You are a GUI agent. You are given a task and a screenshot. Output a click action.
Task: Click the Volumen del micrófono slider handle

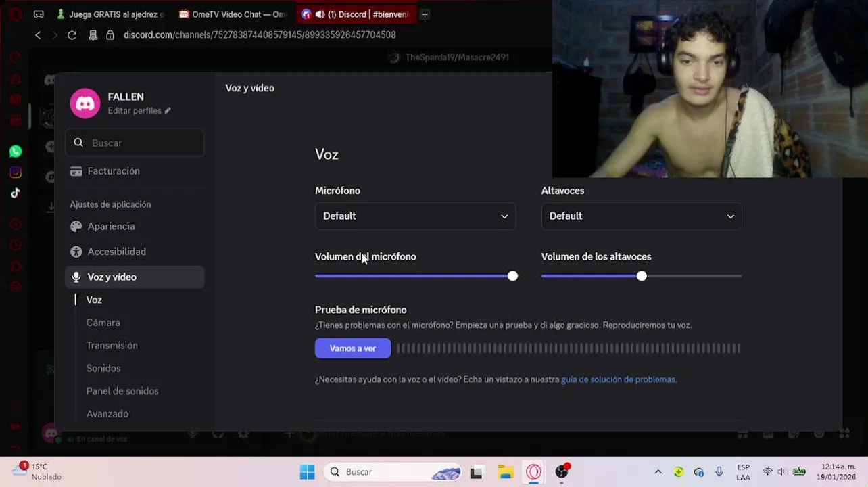pos(512,276)
